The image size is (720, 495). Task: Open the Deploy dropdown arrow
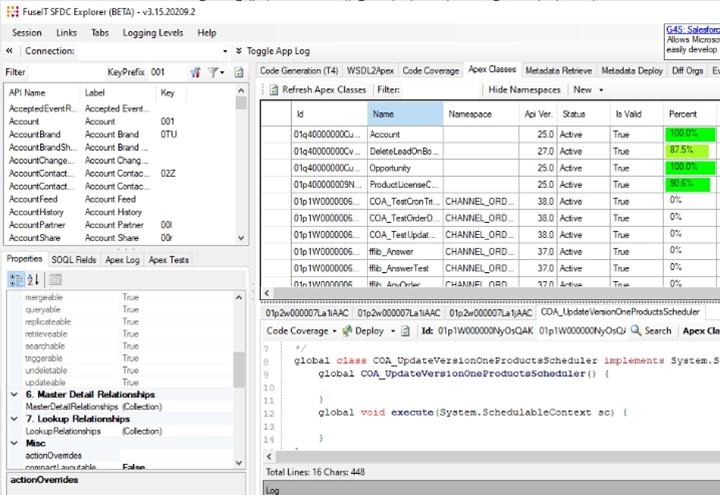(393, 331)
